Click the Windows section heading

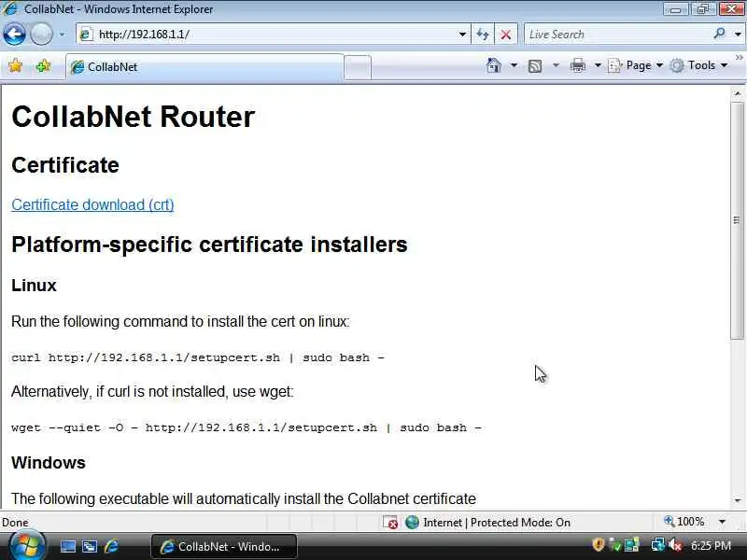[49, 462]
